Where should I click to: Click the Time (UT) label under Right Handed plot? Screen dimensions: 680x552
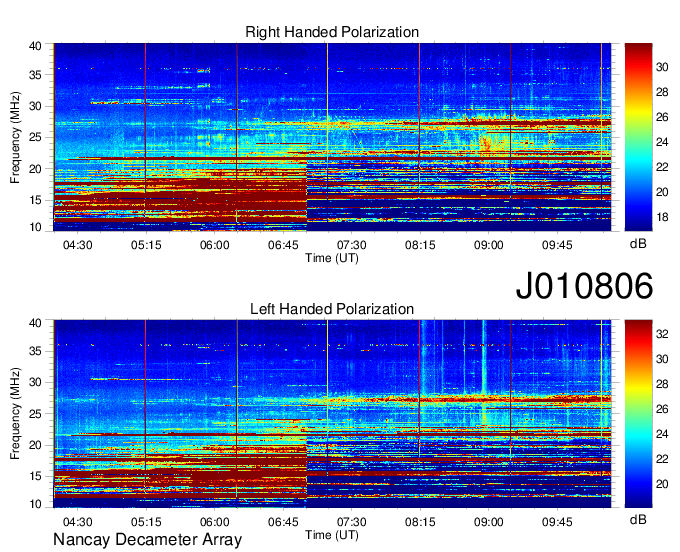click(332, 258)
